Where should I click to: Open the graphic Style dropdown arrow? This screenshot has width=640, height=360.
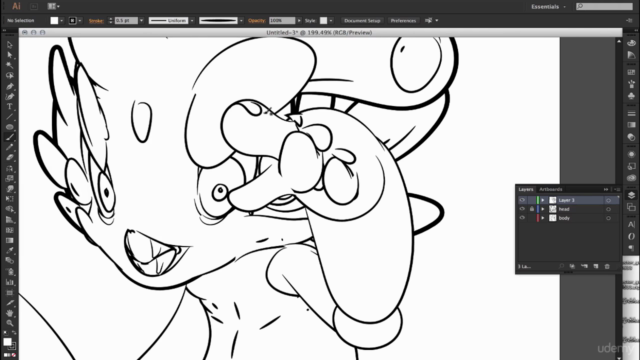point(331,20)
